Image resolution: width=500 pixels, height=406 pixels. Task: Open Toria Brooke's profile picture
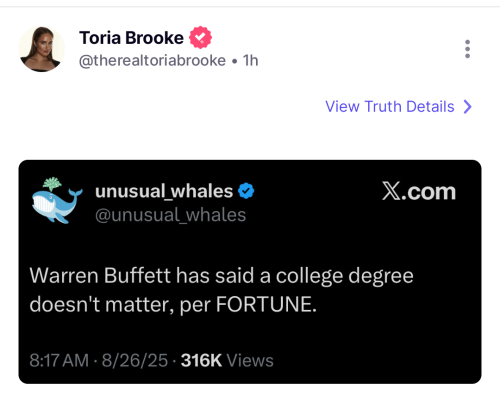(41, 49)
